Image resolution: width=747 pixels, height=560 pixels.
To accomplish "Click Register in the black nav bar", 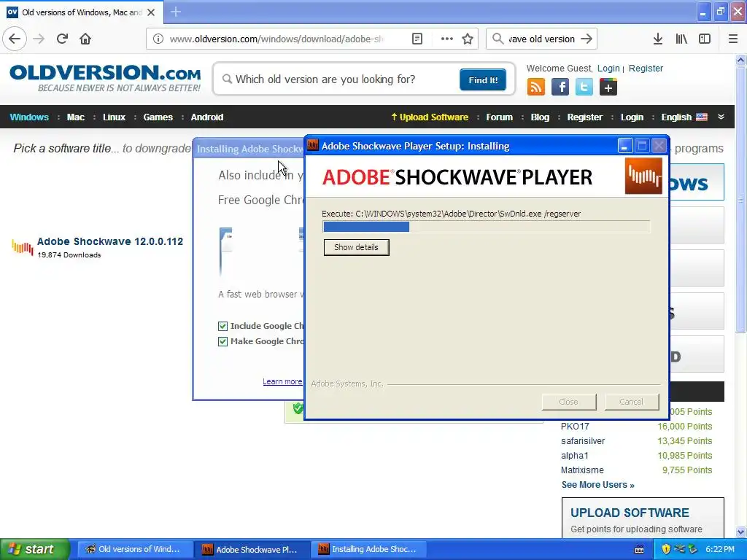I will coord(584,117).
